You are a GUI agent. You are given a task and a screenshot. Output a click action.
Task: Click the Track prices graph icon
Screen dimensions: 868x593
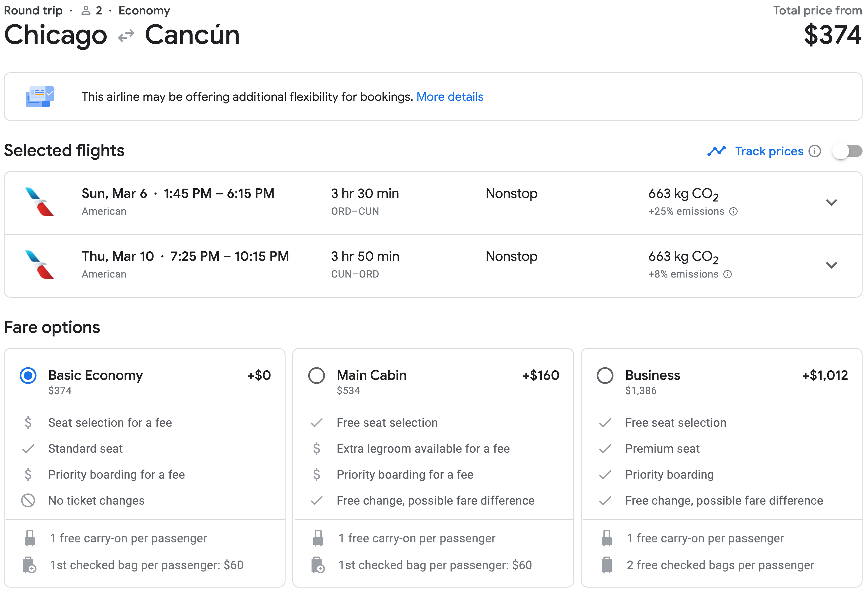[716, 151]
